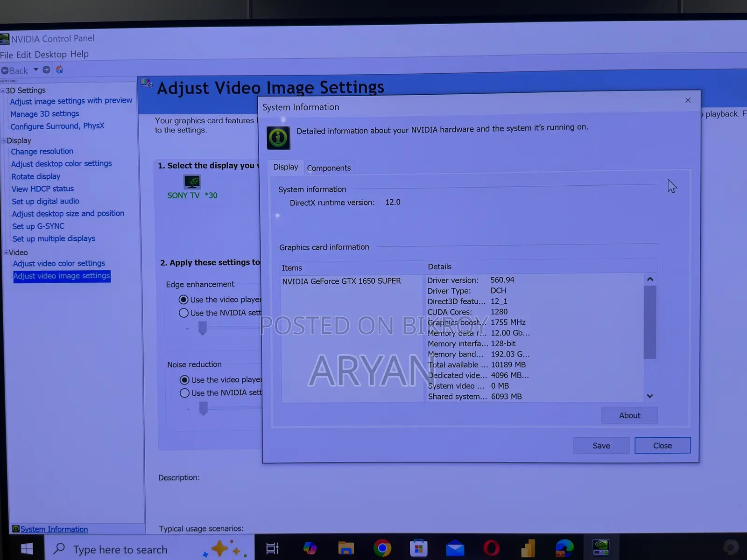This screenshot has height=560, width=747.
Task: Open the System Information link at bottom left
Action: (x=54, y=529)
